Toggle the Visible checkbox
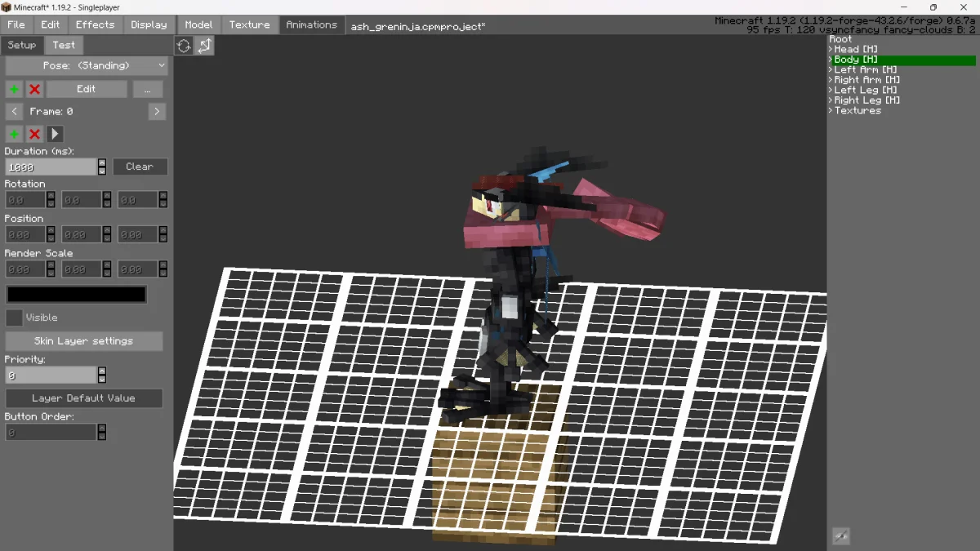This screenshot has width=980, height=551. coord(14,318)
